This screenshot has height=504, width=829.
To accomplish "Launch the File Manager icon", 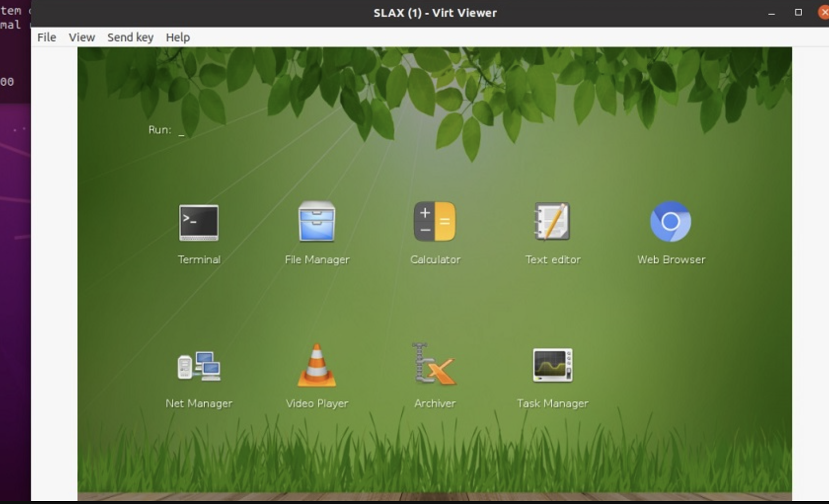I will [x=317, y=221].
